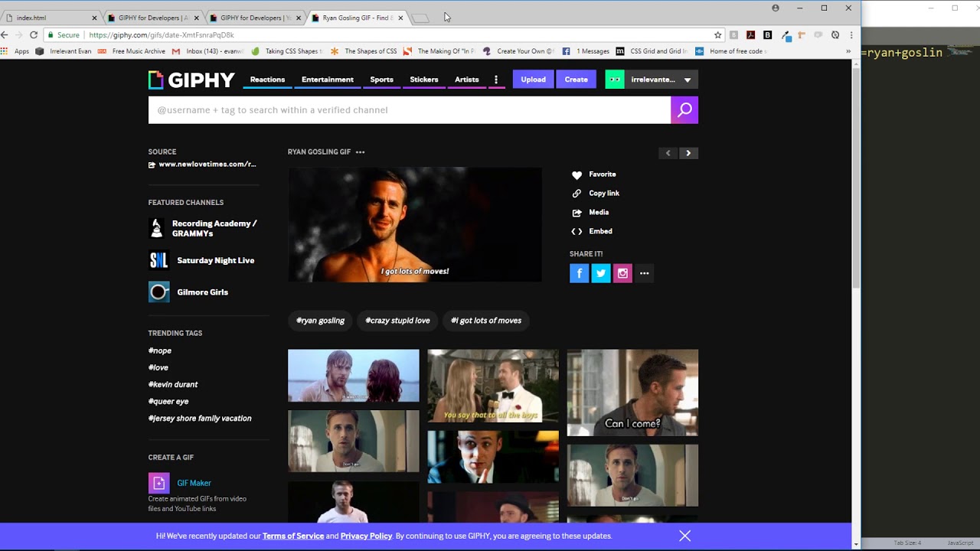Click the Create button

click(x=577, y=80)
